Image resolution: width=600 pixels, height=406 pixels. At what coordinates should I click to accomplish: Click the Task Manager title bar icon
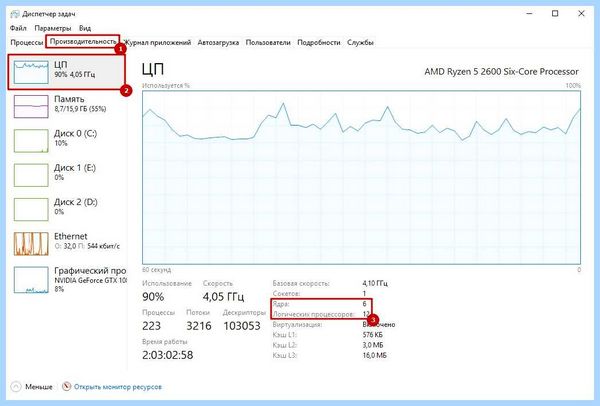(x=15, y=14)
